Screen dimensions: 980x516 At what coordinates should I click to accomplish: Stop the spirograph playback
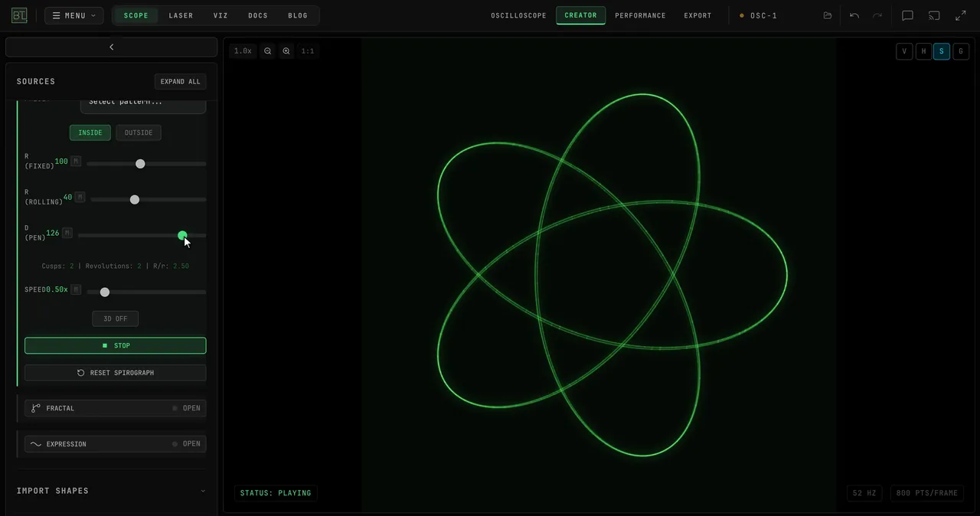[x=116, y=346]
